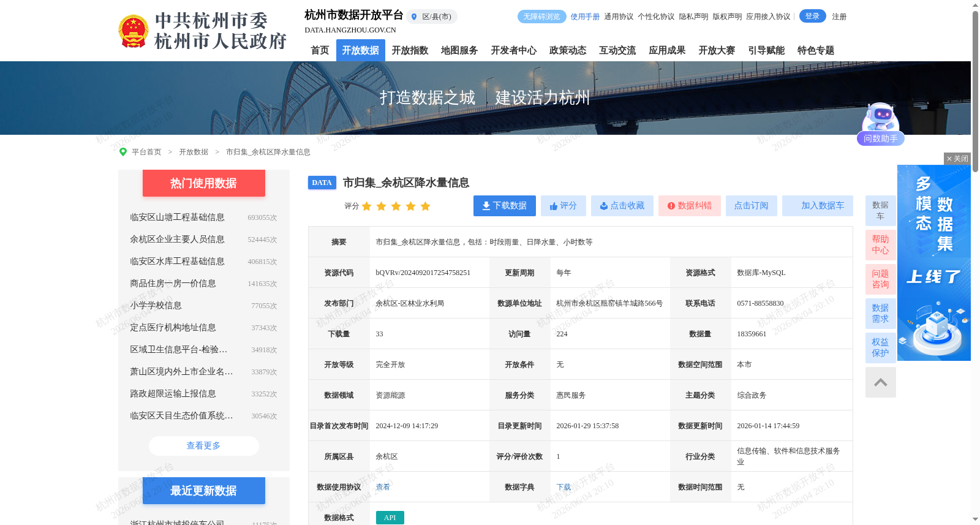Click the 登录 login button

coord(813,16)
